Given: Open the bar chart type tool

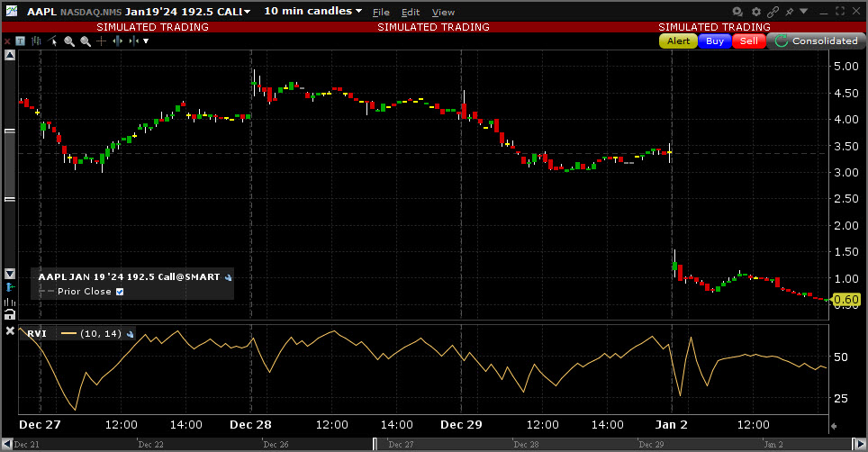Looking at the screenshot, I should click(37, 41).
